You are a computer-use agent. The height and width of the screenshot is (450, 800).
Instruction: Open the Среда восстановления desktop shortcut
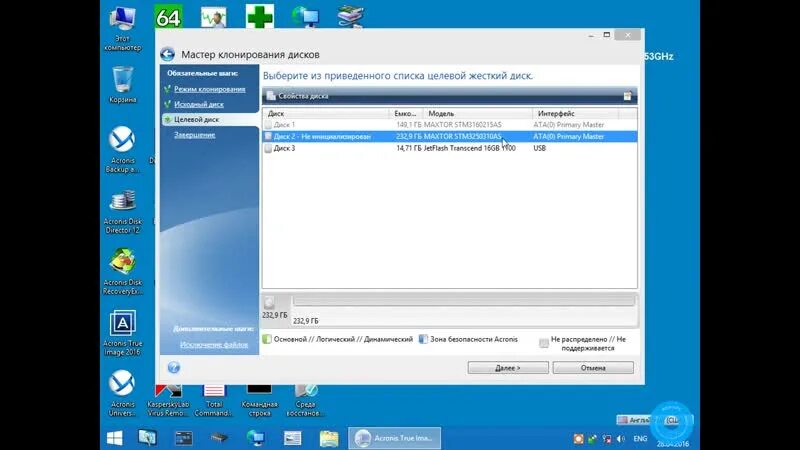pos(305,401)
